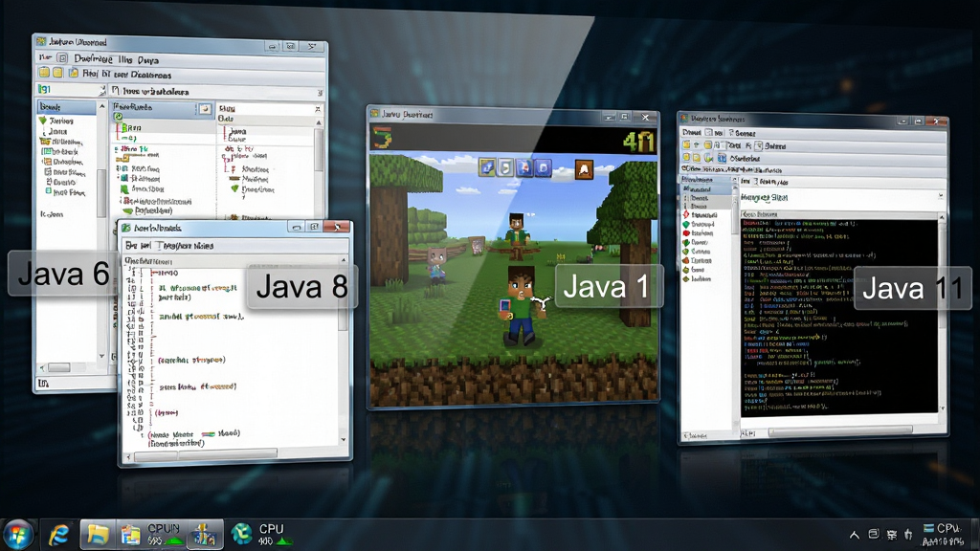Click the blue icon in Java 11 third toolbar row
The image size is (980, 551).
(x=722, y=158)
